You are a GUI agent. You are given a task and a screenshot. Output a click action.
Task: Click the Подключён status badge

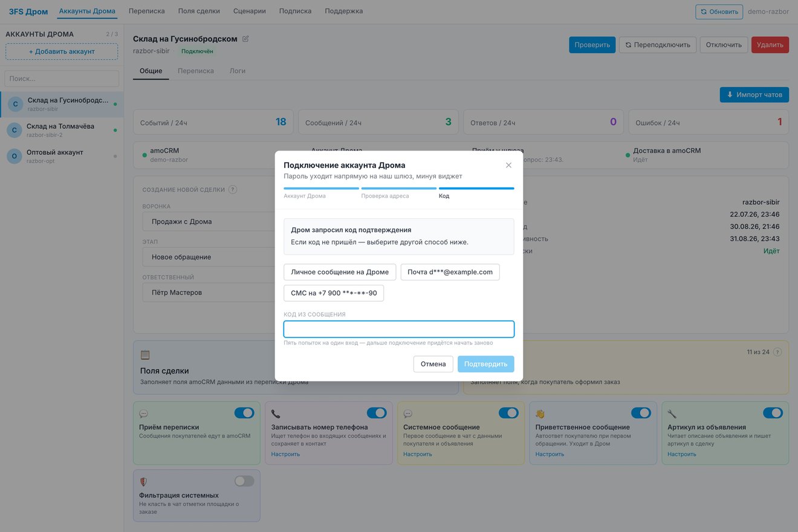(197, 51)
